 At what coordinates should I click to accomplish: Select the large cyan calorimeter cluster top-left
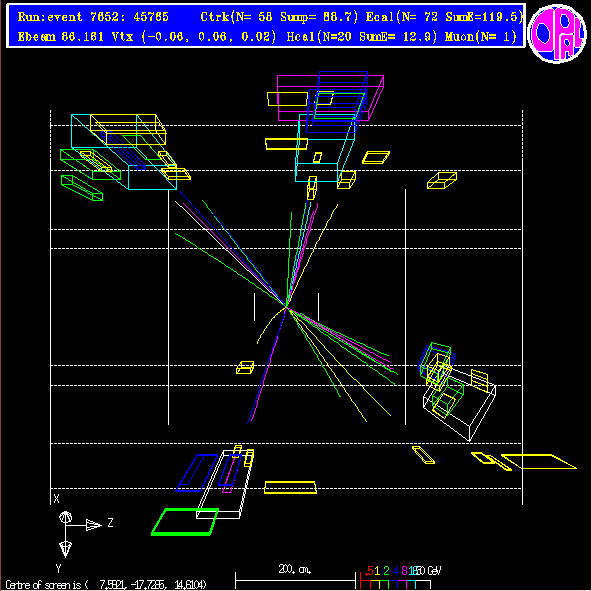(x=124, y=152)
